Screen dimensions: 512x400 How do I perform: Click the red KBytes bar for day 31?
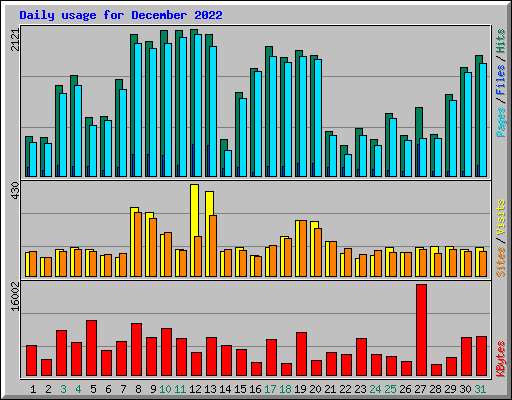pos(481,356)
